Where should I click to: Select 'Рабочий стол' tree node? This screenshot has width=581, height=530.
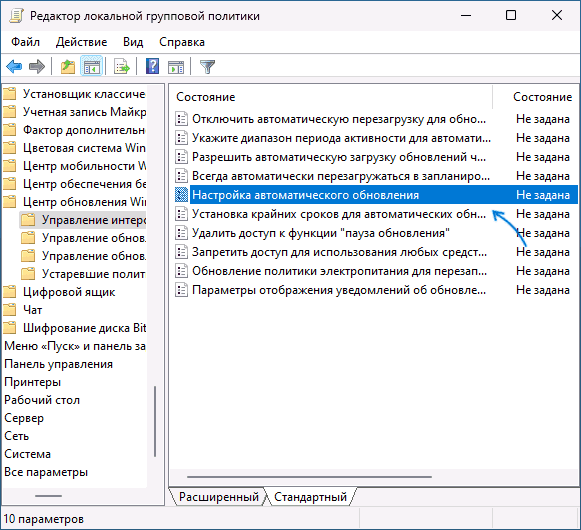click(x=42, y=400)
